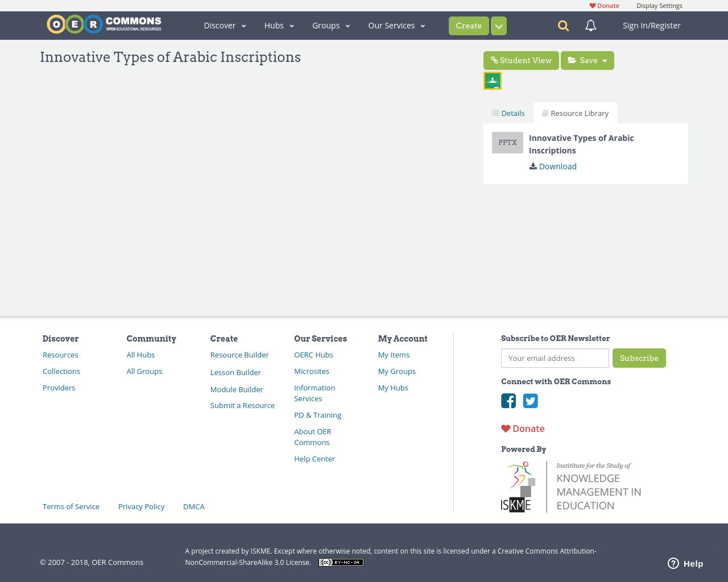Open OER Commons Facebook page
This screenshot has width=728, height=582.
click(x=508, y=401)
